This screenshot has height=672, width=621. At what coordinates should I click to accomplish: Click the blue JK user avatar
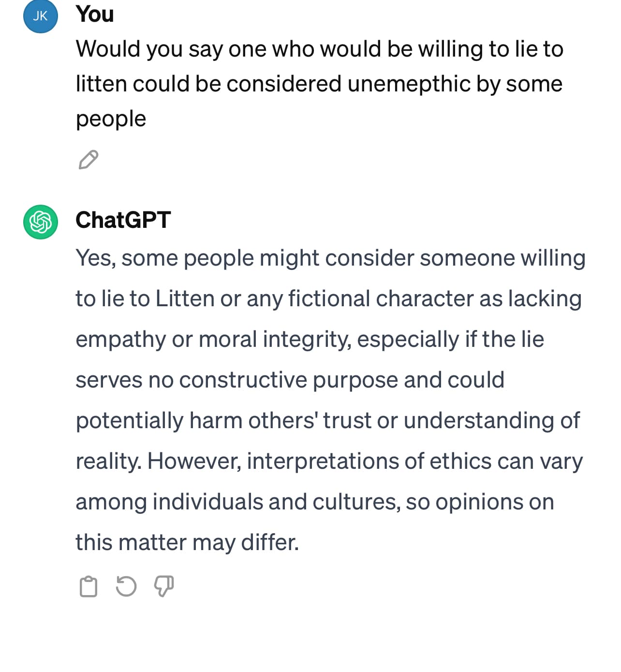click(41, 16)
